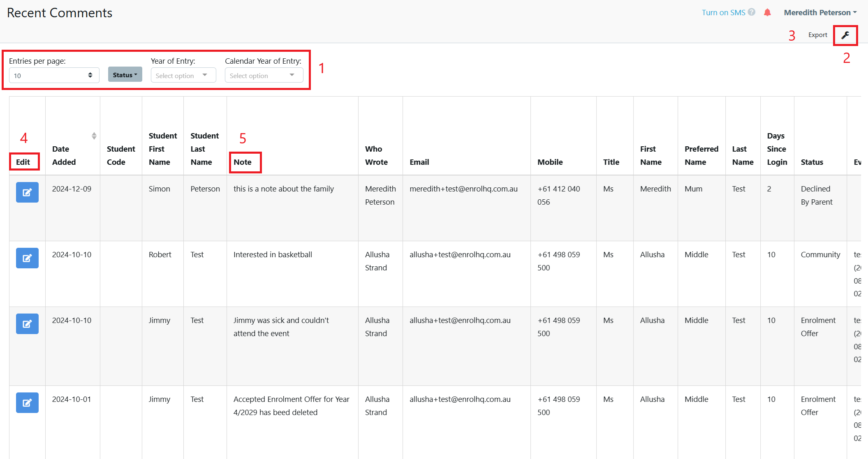Edit Simon Peterson's family note
The height and width of the screenshot is (459, 868).
click(27, 192)
